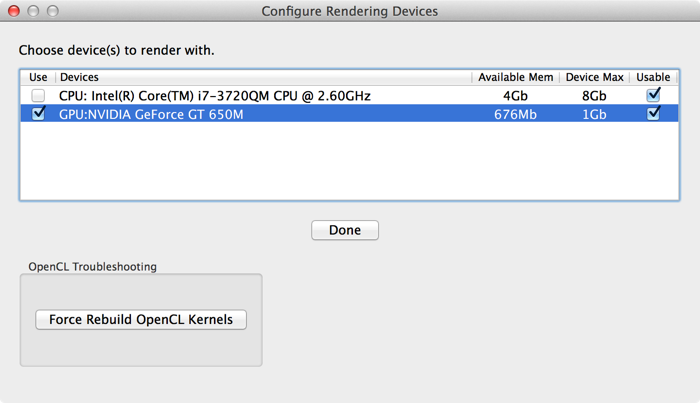Minimize the window with the yellow button
The height and width of the screenshot is (403, 700).
click(x=33, y=11)
